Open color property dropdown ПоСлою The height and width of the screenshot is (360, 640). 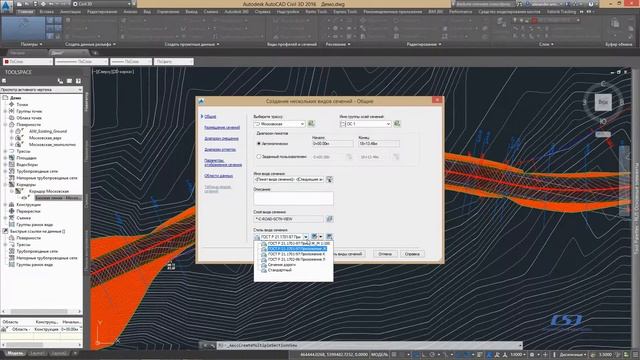28,62
